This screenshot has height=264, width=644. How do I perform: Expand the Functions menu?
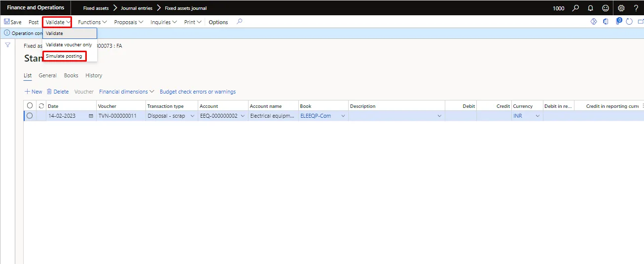pos(92,22)
